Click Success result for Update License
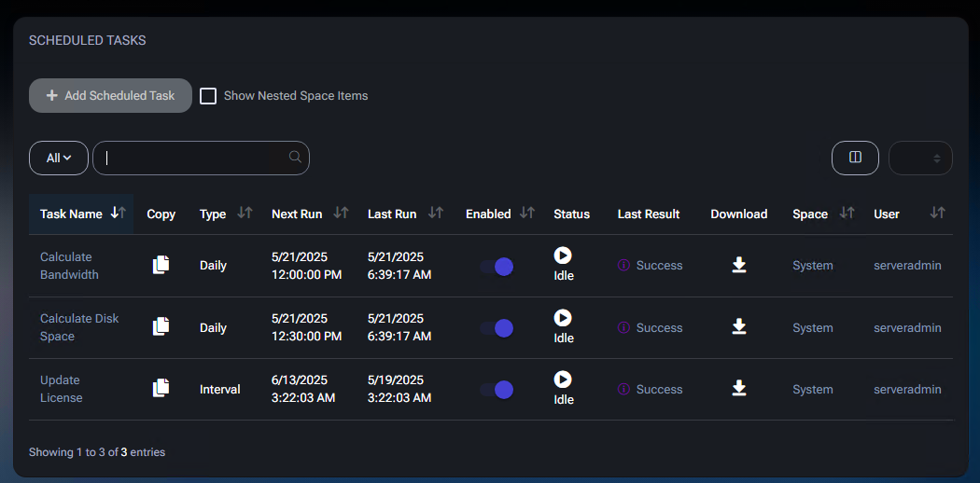This screenshot has height=483, width=980. coord(659,389)
